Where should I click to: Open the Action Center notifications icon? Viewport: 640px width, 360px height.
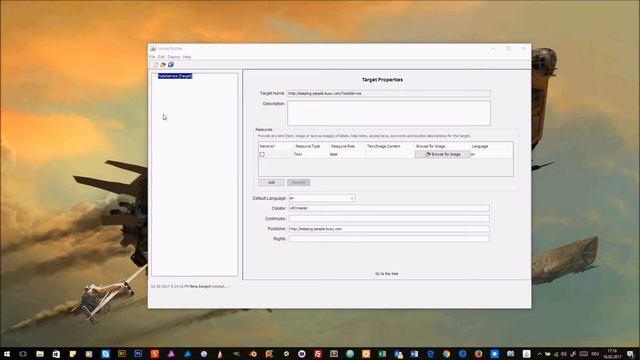click(631, 354)
